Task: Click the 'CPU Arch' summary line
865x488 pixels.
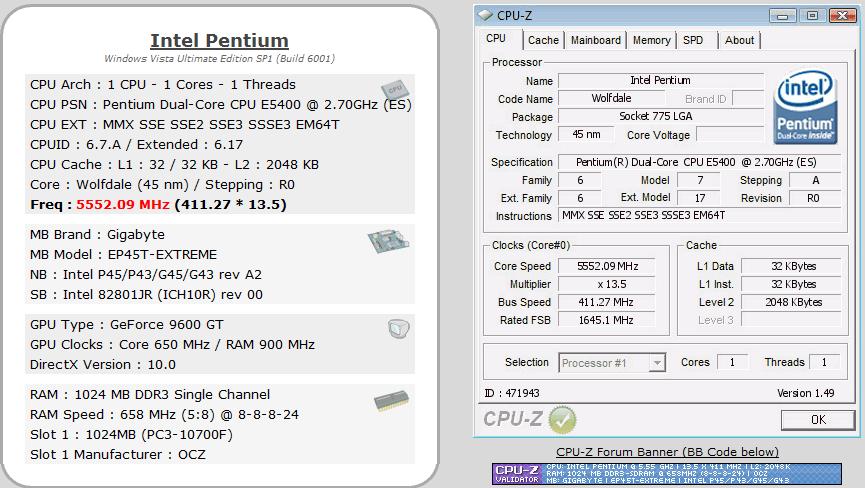Action: click(x=163, y=85)
